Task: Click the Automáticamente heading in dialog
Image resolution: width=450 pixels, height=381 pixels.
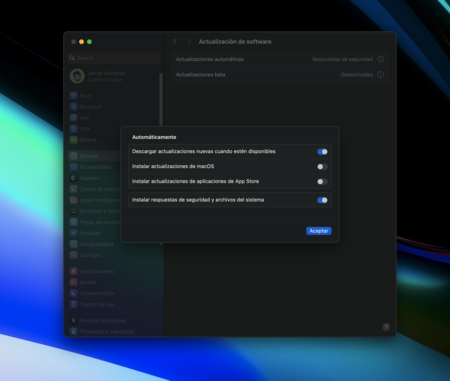Action: (154, 137)
